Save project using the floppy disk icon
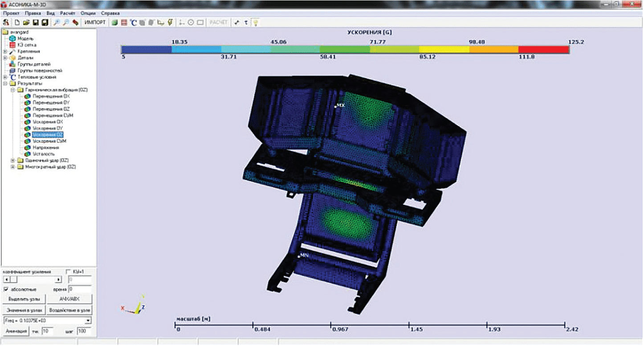This screenshot has height=346, width=644. [x=35, y=22]
